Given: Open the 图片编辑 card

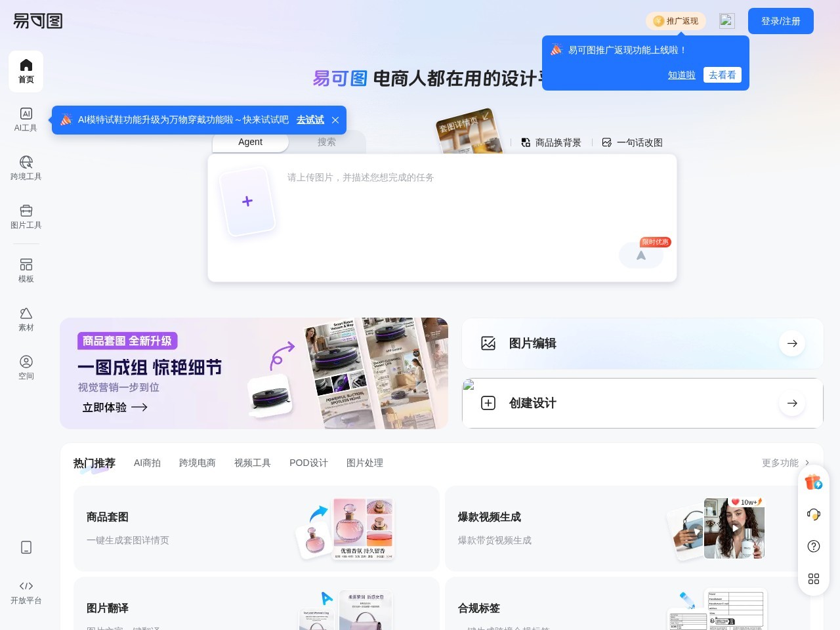Looking at the screenshot, I should (x=642, y=343).
